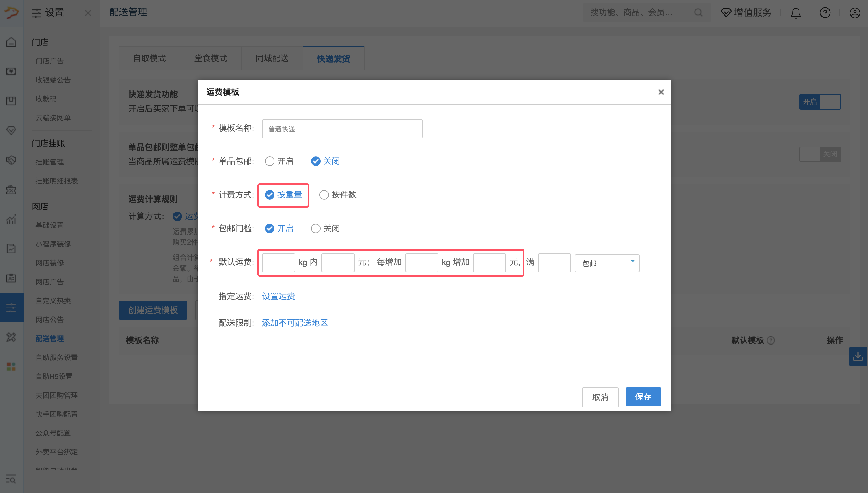This screenshot has width=868, height=493.
Task: Click the 设置运费 link
Action: click(x=278, y=296)
